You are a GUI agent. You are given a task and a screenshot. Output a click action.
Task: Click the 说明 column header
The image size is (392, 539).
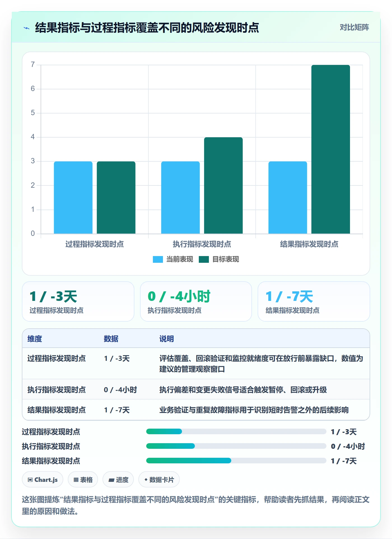coord(167,339)
